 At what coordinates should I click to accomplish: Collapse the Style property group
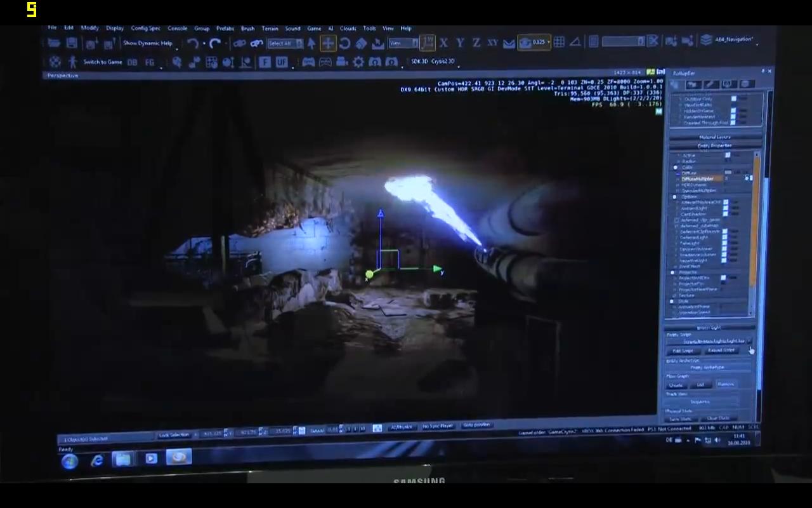672,302
